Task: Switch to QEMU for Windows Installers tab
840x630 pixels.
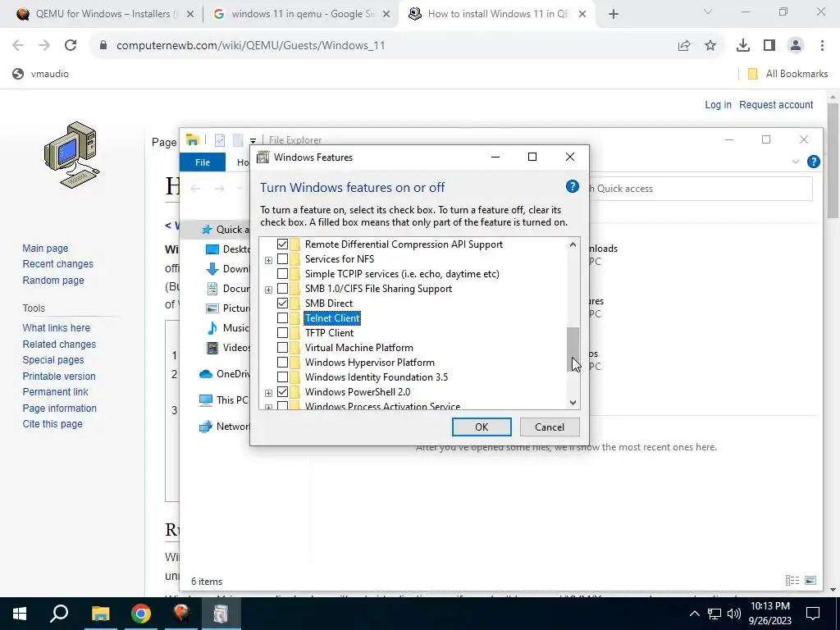Action: [x=106, y=14]
